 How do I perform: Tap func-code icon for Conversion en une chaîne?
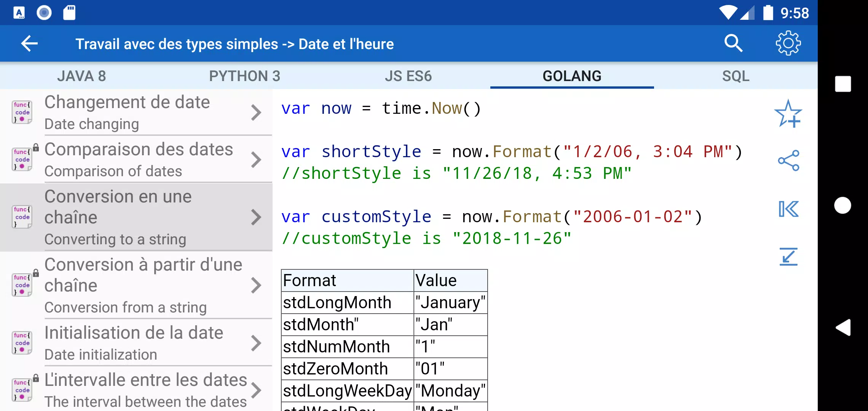(22, 217)
